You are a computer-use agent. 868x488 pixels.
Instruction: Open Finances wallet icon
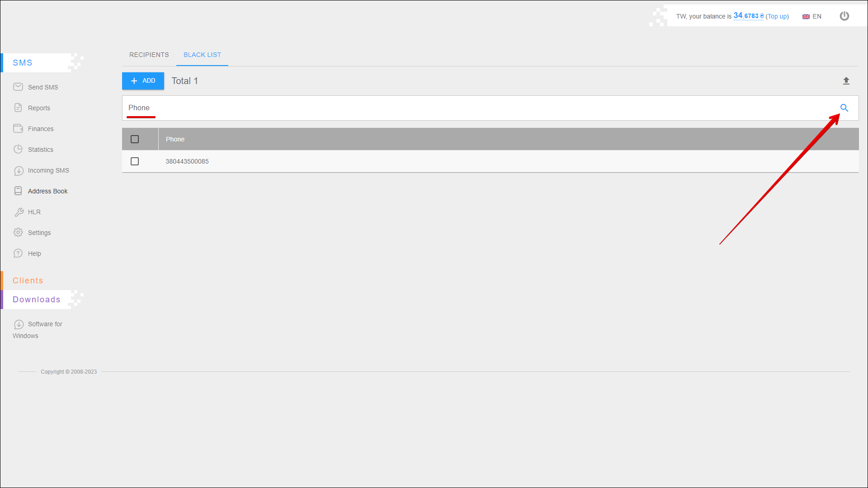pos(18,128)
